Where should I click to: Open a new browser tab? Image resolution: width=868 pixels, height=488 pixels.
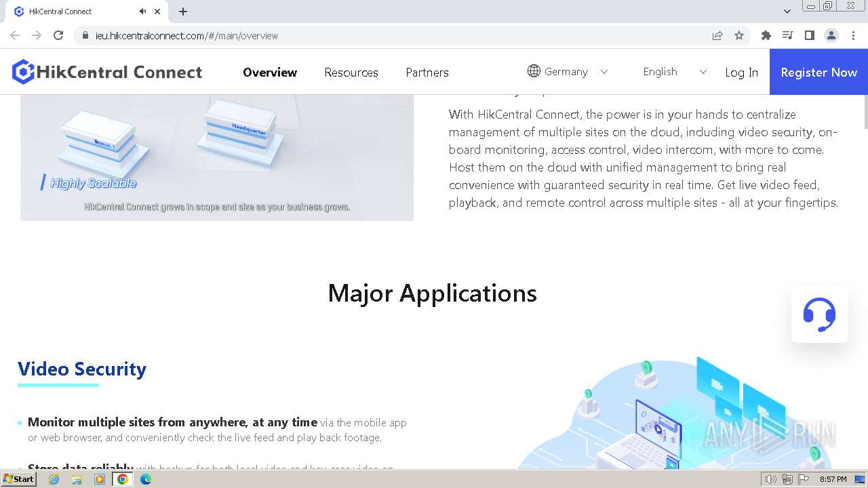point(183,12)
